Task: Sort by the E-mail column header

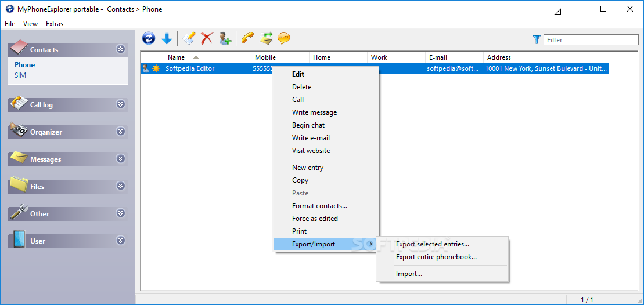Action: coord(454,57)
